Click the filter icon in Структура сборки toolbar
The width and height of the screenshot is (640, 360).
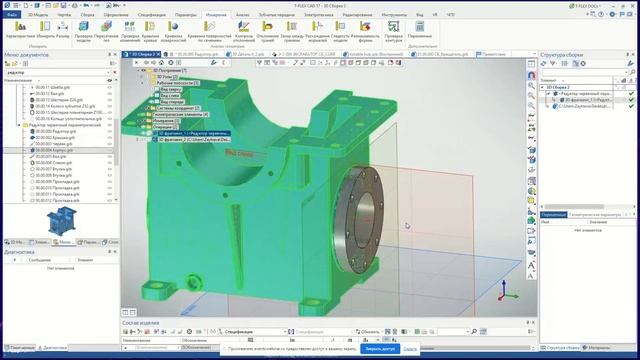tap(553, 63)
